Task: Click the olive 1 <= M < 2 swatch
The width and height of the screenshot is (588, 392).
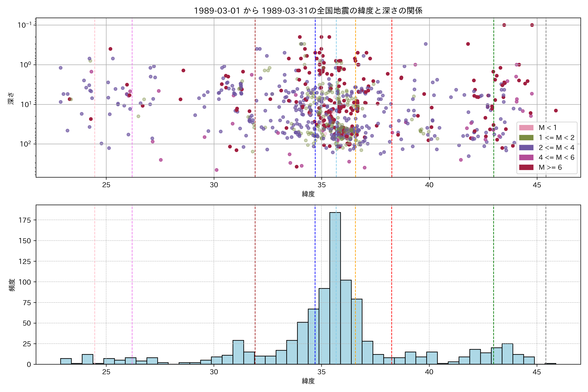Action: coord(526,138)
